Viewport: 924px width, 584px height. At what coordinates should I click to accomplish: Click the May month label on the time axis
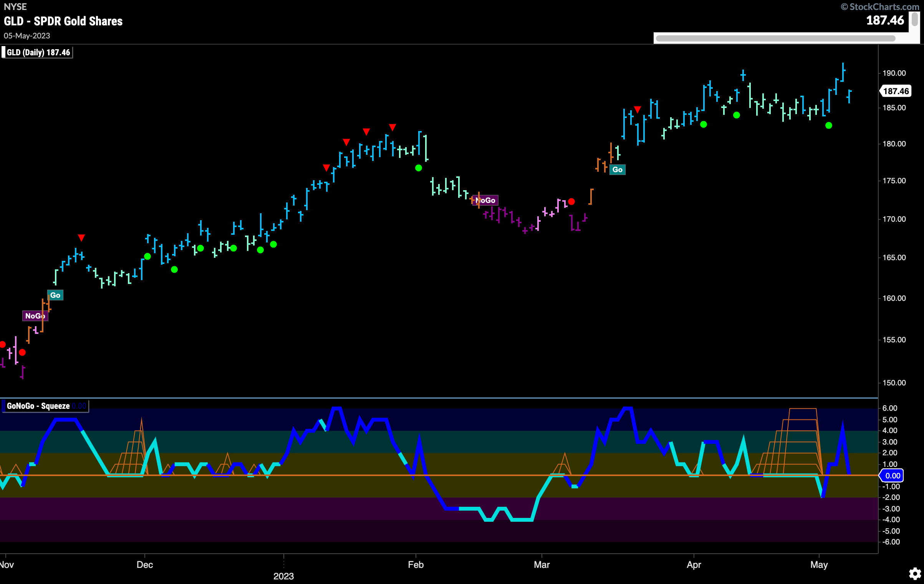(819, 565)
